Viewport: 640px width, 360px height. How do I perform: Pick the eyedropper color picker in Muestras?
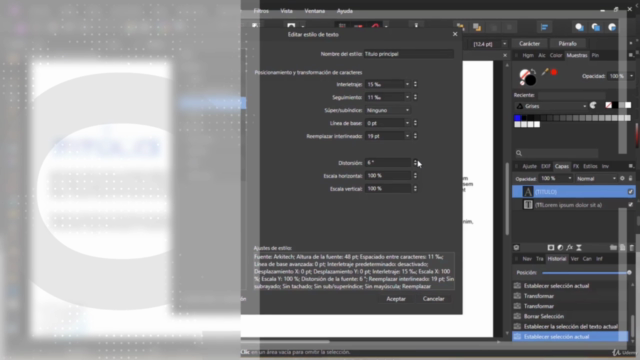[544, 72]
